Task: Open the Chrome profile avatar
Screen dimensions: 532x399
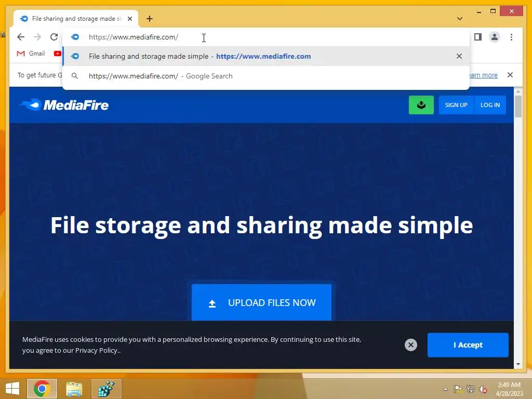Action: (x=495, y=37)
